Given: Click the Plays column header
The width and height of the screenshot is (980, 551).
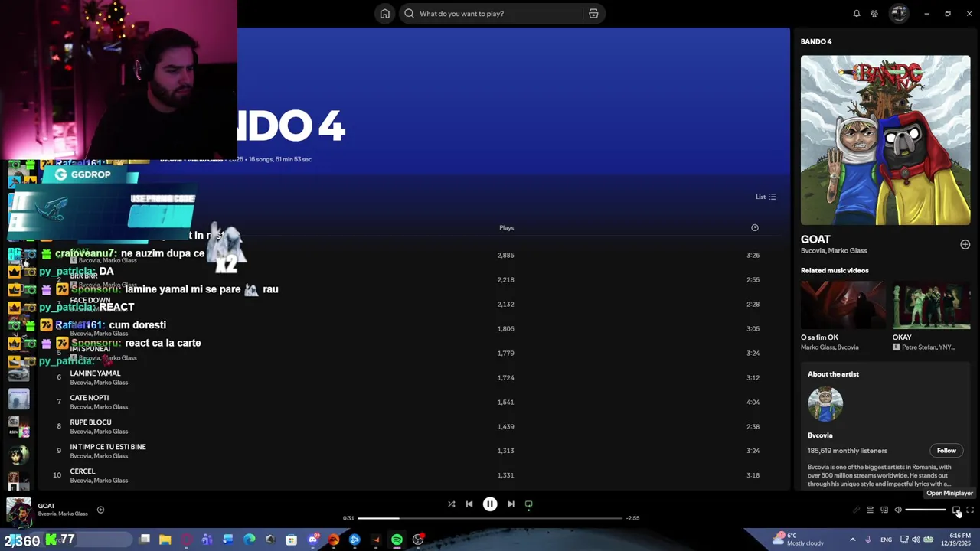Looking at the screenshot, I should (506, 227).
